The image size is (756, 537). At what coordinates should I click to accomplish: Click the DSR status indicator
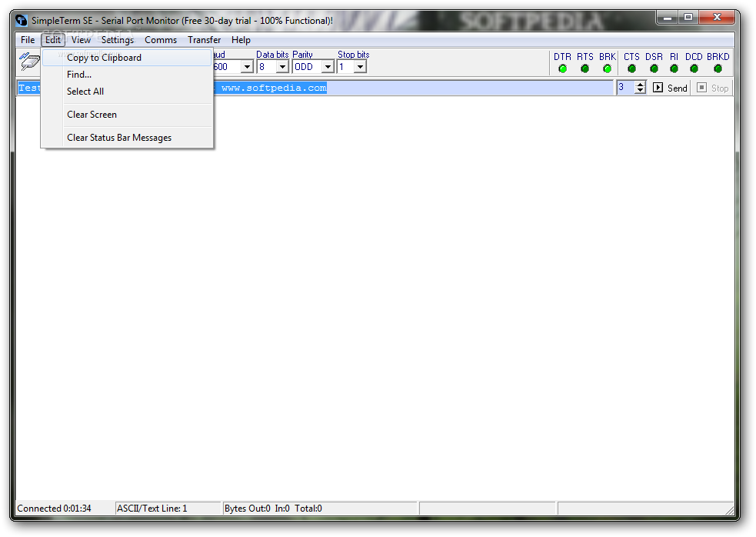654,69
